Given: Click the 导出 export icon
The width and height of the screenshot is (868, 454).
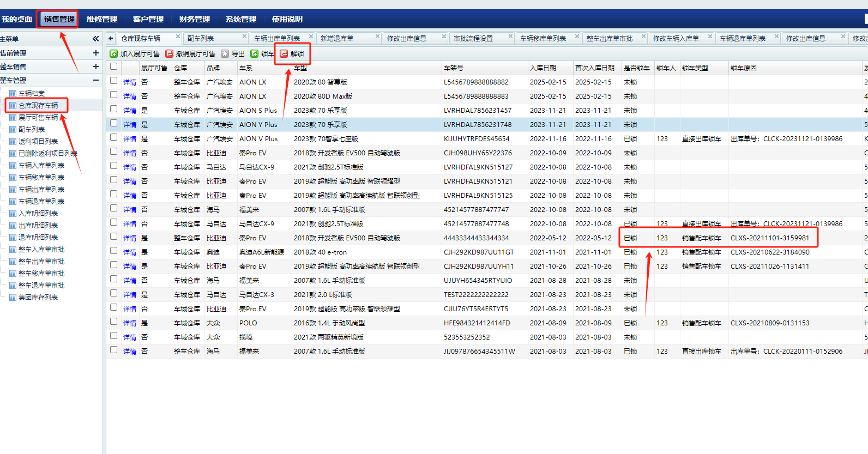Looking at the screenshot, I should coord(225,54).
